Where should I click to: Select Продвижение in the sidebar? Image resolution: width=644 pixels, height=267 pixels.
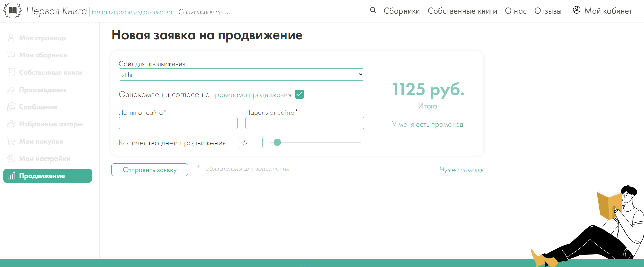click(48, 176)
